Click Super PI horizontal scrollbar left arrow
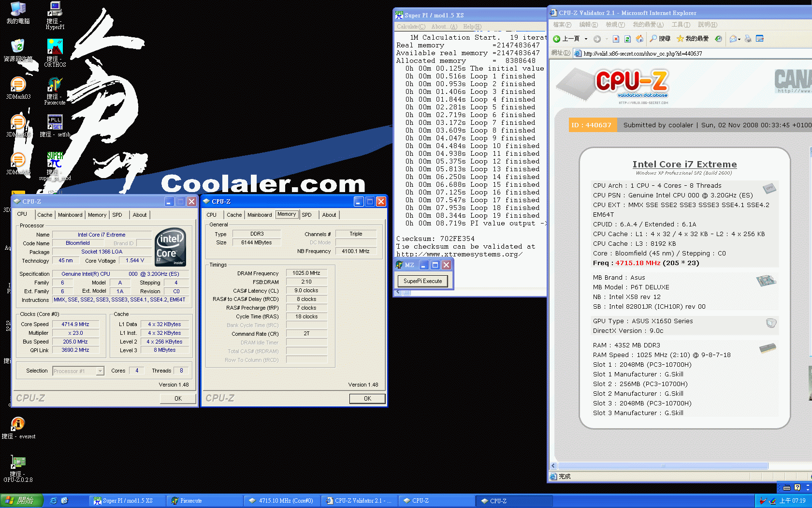812x508 pixels. [398, 292]
